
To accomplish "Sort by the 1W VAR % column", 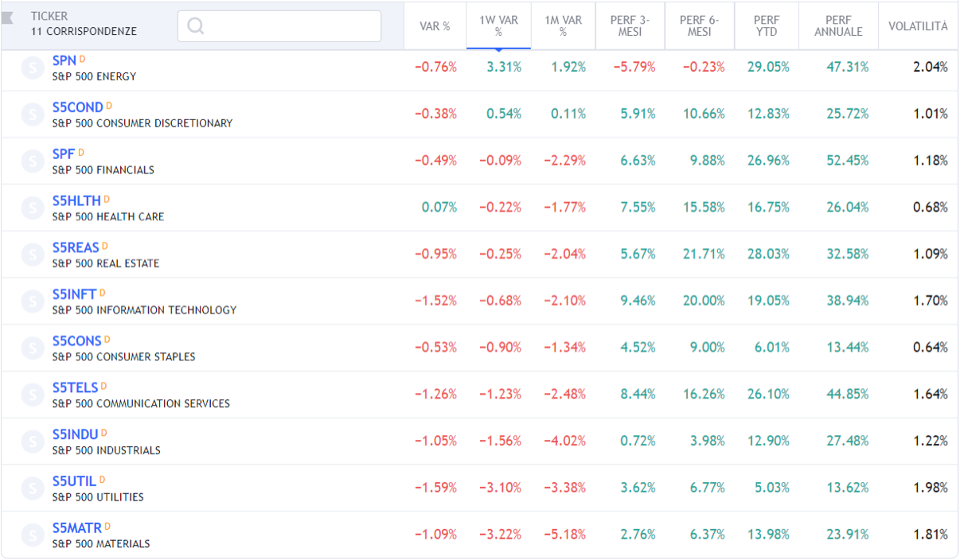I will pyautogui.click(x=498, y=25).
